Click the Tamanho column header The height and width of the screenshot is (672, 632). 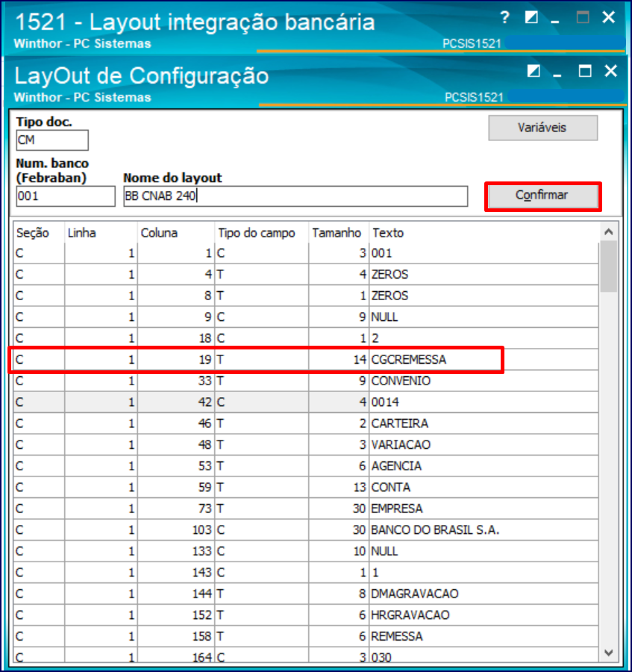[x=338, y=233]
